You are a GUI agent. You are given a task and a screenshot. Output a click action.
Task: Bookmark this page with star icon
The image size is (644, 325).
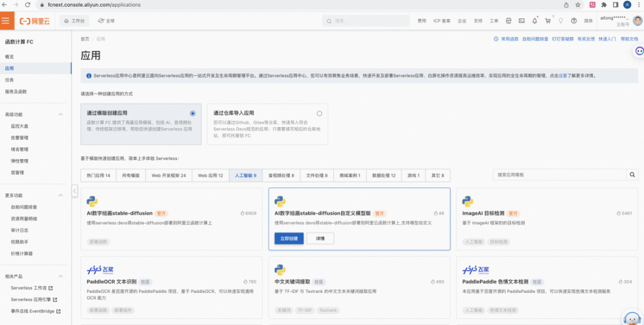coord(578,5)
